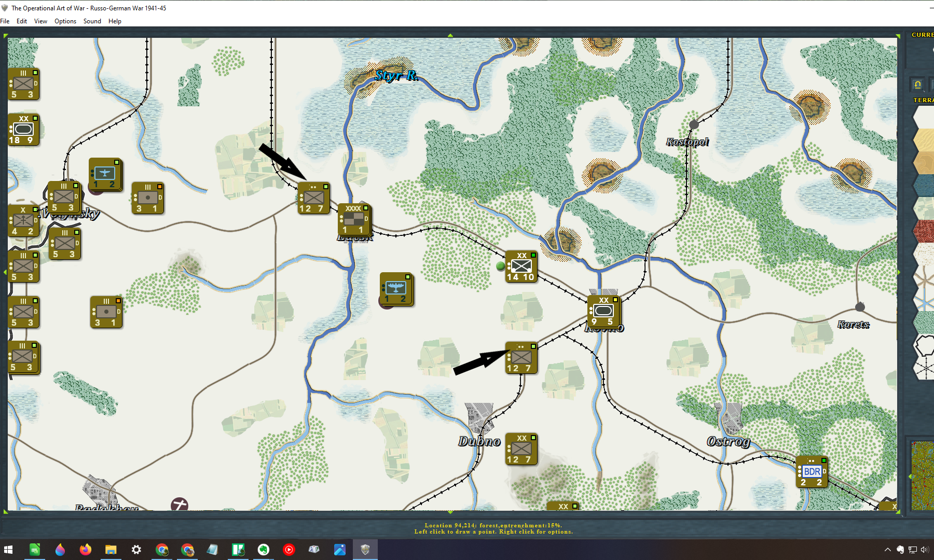Screen dimensions: 934x560
Task: Click the Korets town hex
Action: pos(860,307)
